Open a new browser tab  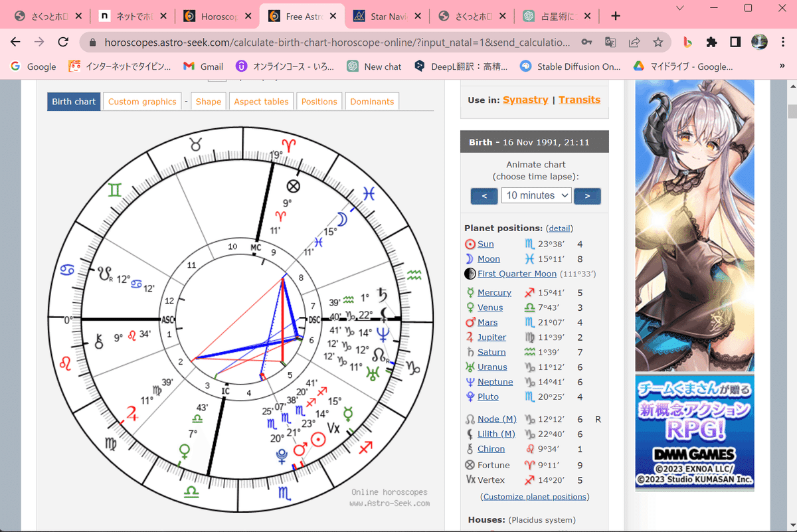point(616,16)
